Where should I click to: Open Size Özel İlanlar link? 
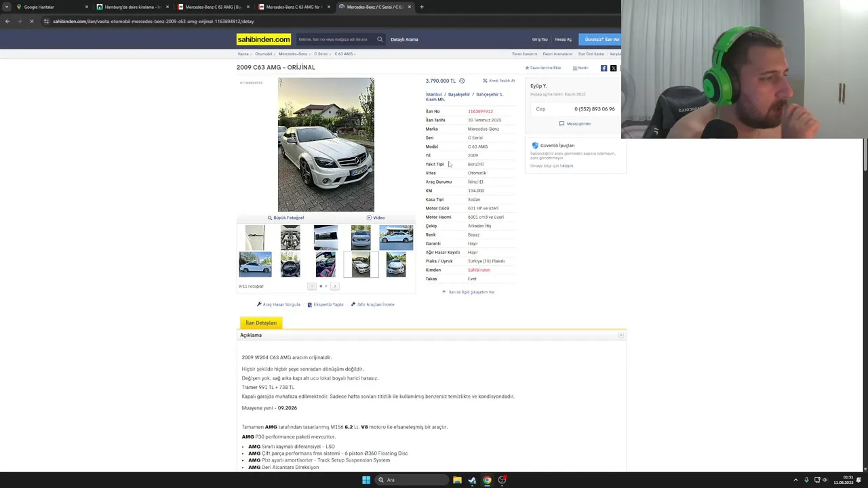[x=591, y=54]
